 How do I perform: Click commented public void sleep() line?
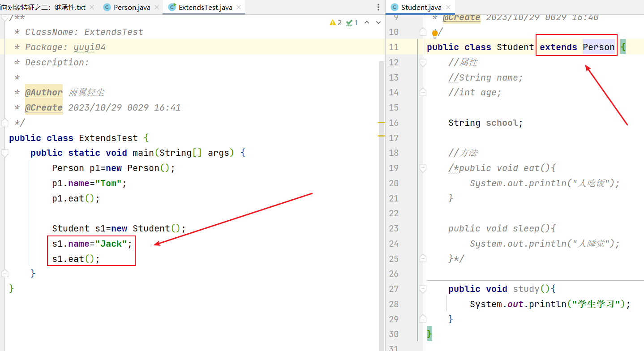pos(502,228)
